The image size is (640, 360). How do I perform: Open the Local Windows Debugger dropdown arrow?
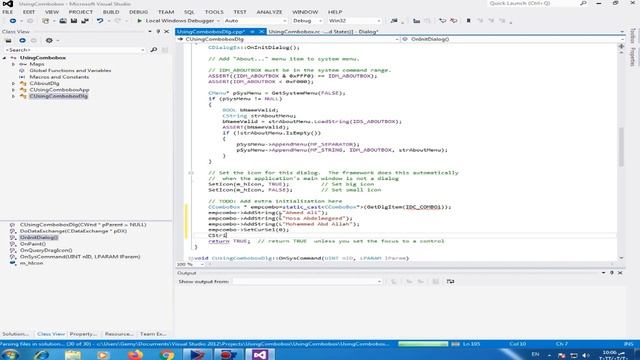(x=218, y=21)
